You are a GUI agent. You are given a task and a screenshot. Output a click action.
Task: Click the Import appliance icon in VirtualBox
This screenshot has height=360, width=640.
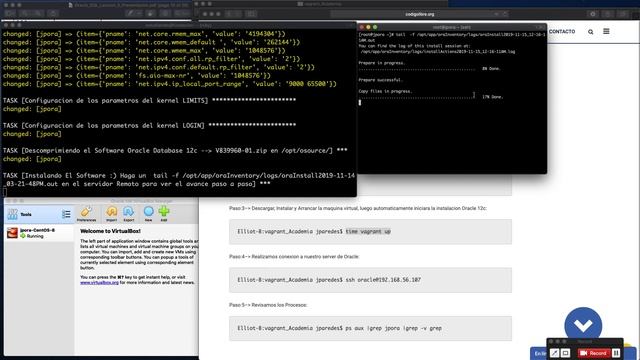tap(111, 214)
